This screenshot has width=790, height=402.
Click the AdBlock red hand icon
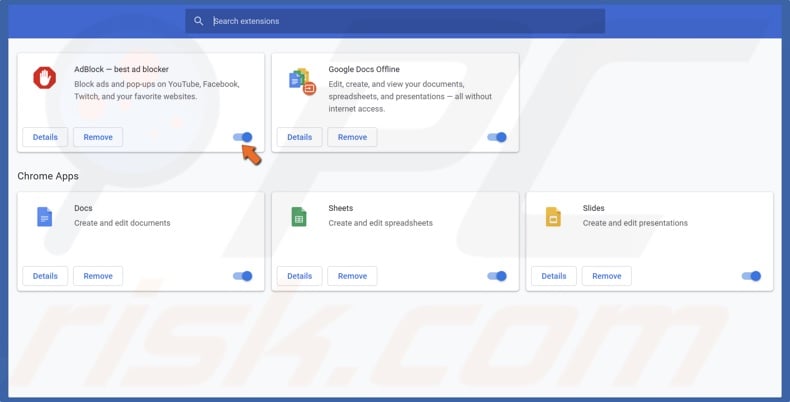[44, 78]
